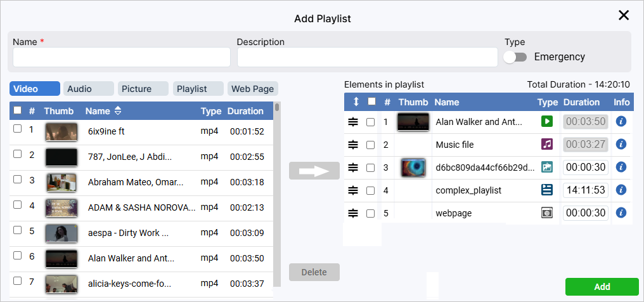644x302 pixels.
Task: Click the aespa - Dirty Work thumbnail
Action: pyautogui.click(x=61, y=233)
